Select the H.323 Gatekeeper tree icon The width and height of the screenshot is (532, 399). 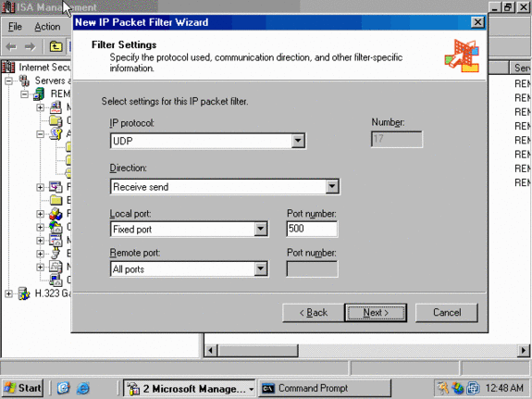click(24, 293)
